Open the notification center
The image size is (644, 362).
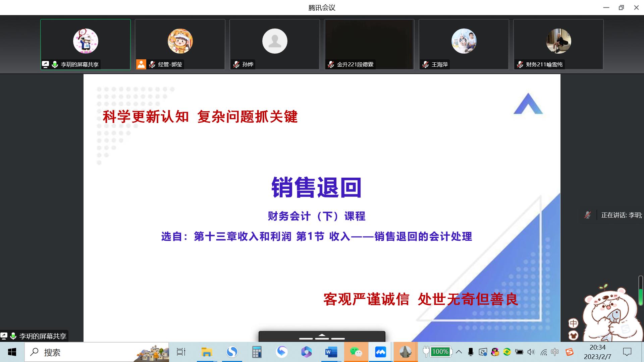[x=627, y=352]
